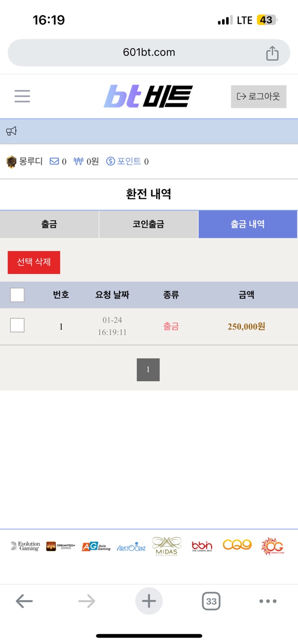Tap the 601bt.com address bar
The height and width of the screenshot is (644, 298).
point(149,53)
